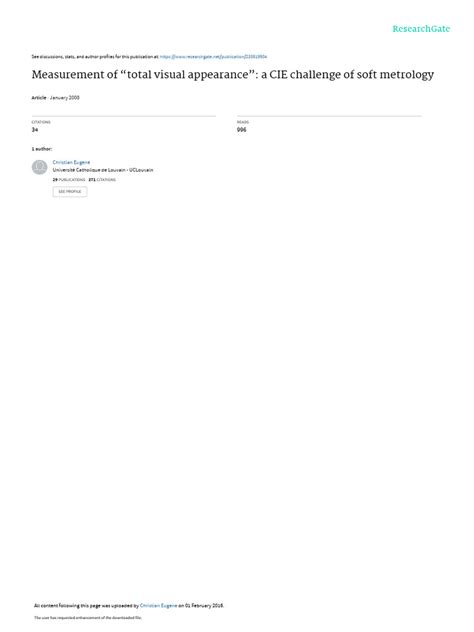The height and width of the screenshot is (632, 474).
Task: Click the 29 publications stat
Action: coord(69,180)
